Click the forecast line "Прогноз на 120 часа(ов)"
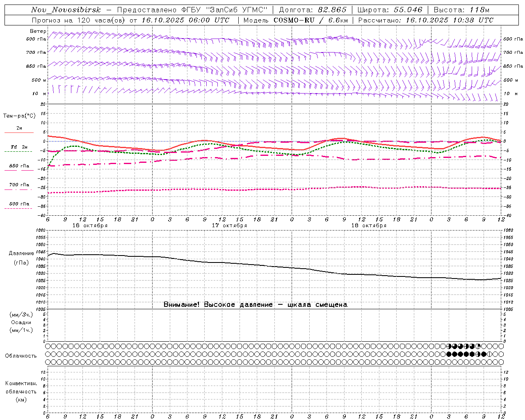Image resolution: width=525 pixels, height=420 pixels. click(x=79, y=20)
